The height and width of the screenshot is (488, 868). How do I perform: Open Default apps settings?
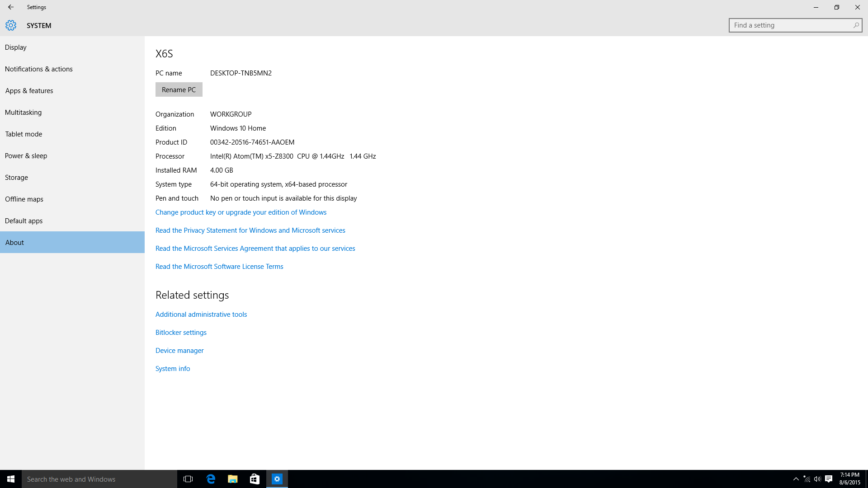72,221
